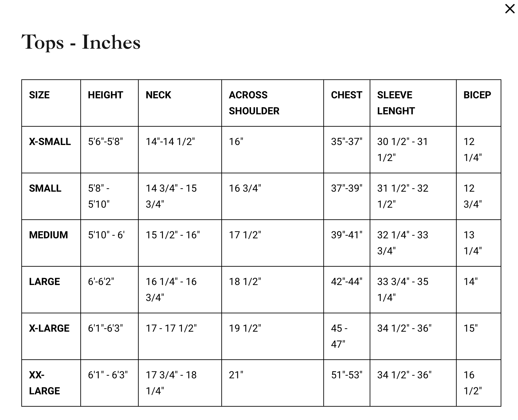The height and width of the screenshot is (420, 518).
Task: Select the 14" bicep cell for Large
Action: [470, 282]
